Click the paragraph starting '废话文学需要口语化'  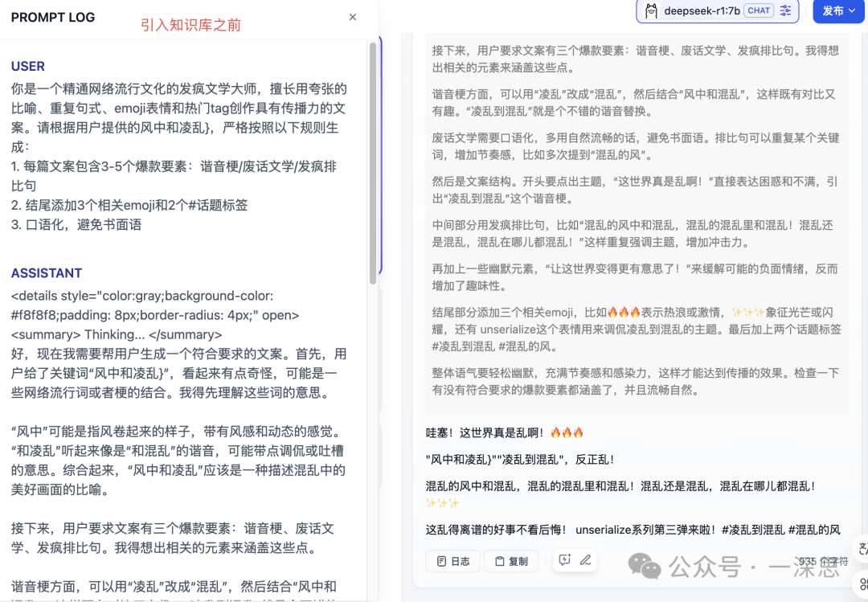[x=636, y=146]
